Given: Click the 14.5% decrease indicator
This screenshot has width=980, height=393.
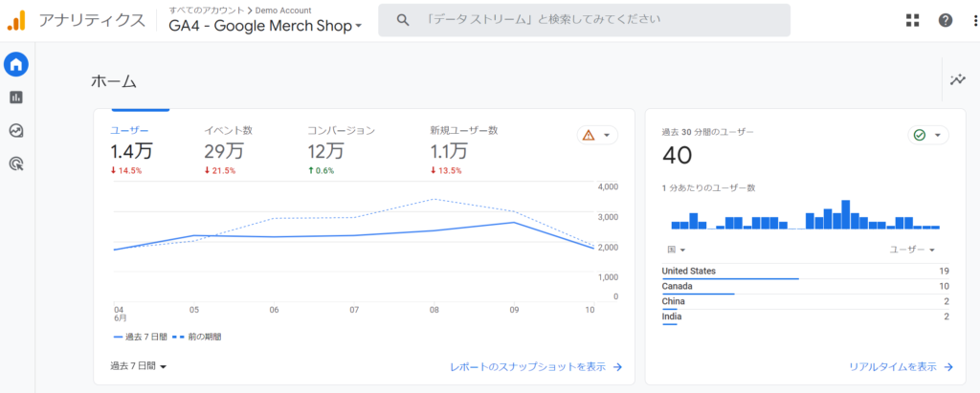Looking at the screenshot, I should coord(126,170).
